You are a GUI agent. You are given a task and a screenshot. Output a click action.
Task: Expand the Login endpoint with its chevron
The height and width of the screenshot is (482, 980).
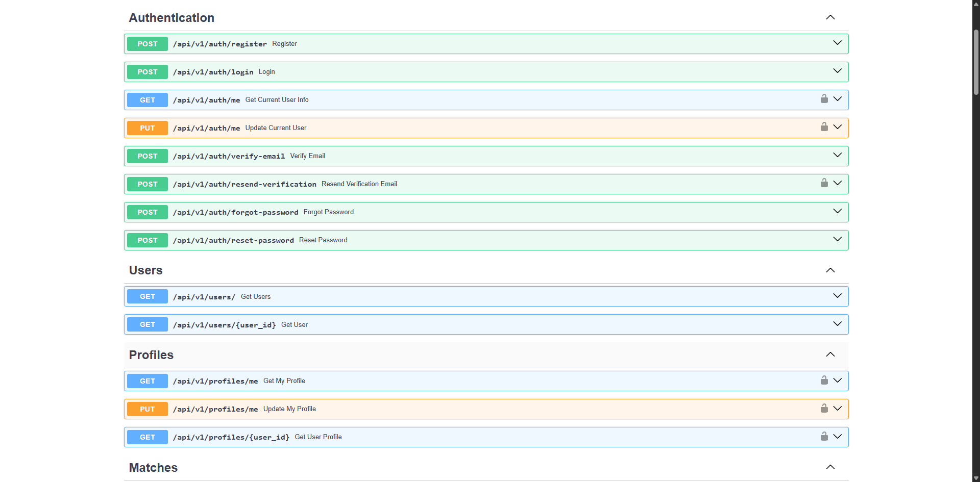coord(838,71)
